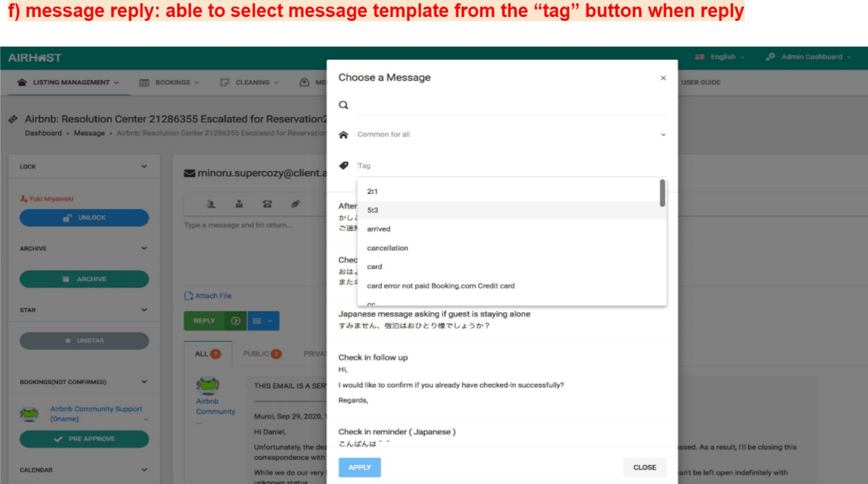Click the Tag input field
The width and height of the screenshot is (868, 484).
(511, 165)
